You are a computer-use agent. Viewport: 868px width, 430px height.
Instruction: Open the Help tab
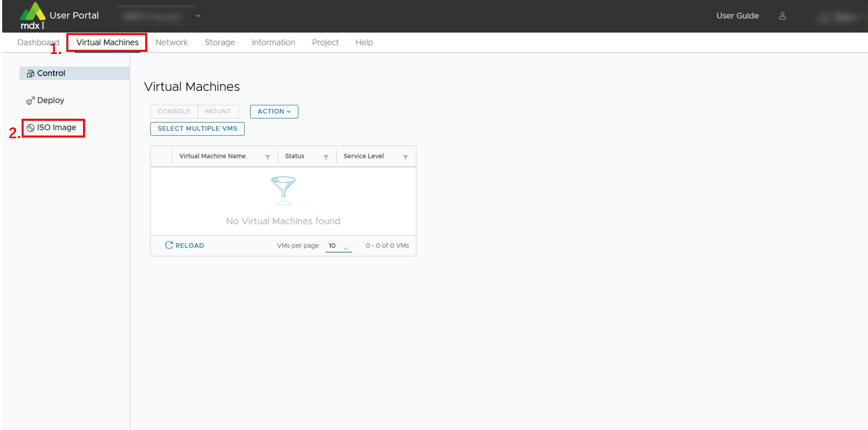pyautogui.click(x=364, y=43)
